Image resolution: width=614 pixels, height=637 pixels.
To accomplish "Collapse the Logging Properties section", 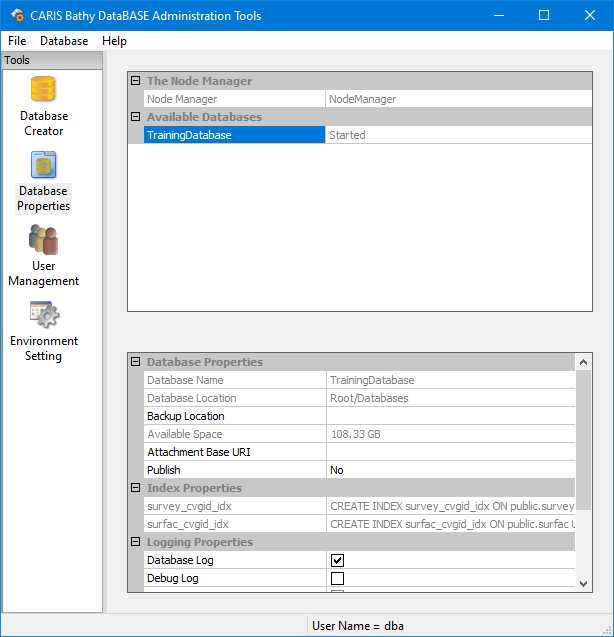I will tap(136, 542).
